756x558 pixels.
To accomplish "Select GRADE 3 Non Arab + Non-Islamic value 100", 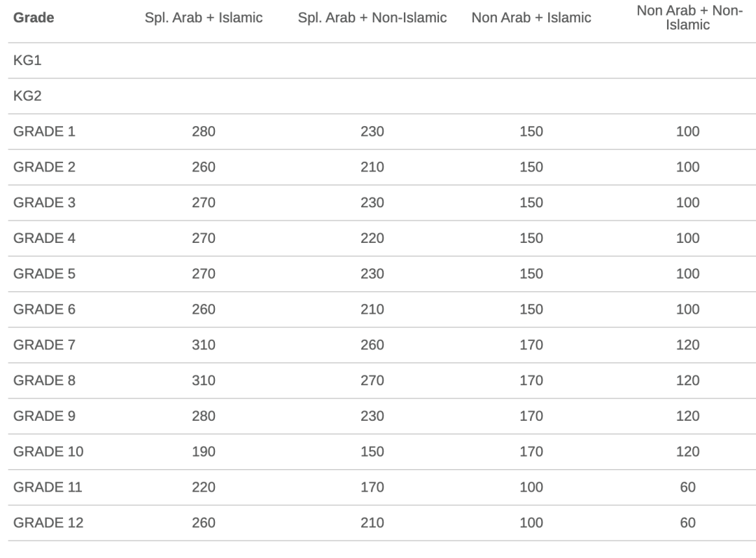I will click(x=688, y=202).
